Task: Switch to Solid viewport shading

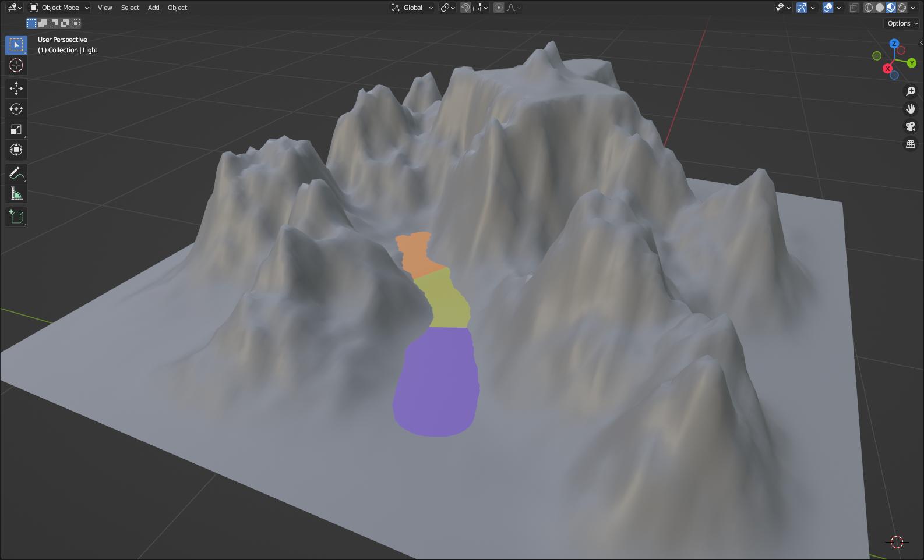Action: [x=880, y=8]
